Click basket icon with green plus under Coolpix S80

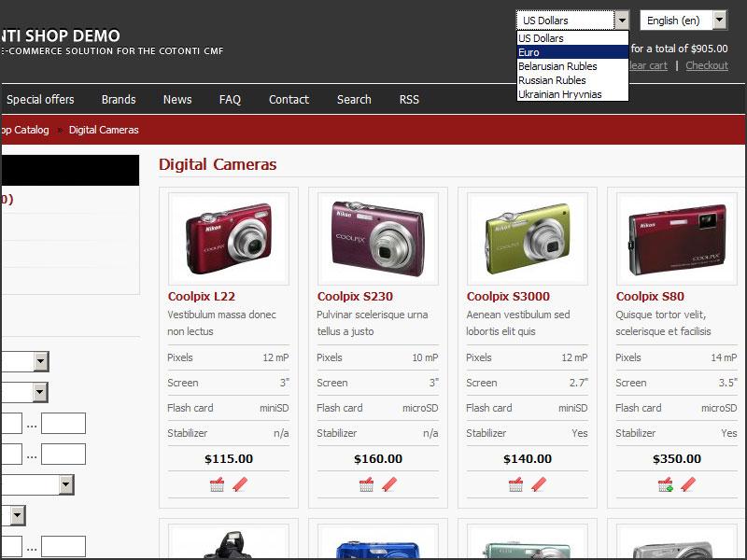coord(665,484)
